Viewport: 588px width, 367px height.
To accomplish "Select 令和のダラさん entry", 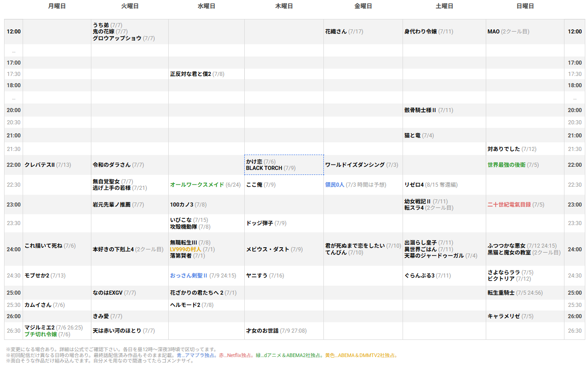I will pos(112,165).
